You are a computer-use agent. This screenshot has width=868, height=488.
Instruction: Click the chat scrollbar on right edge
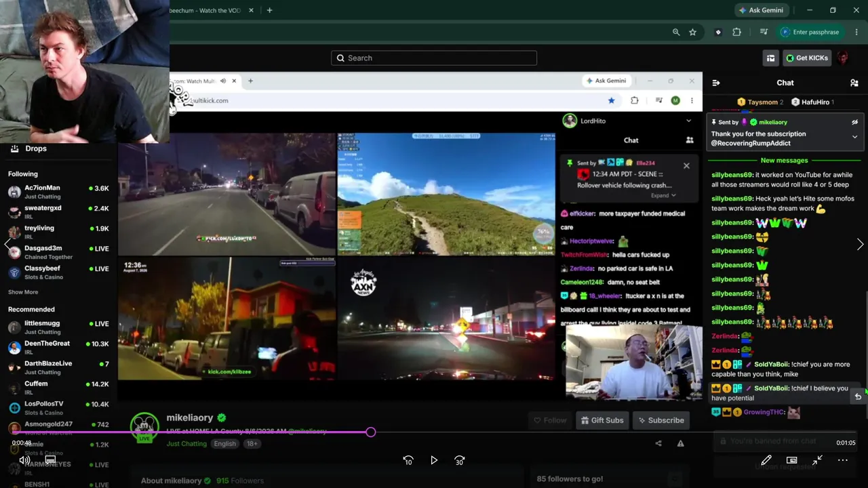point(866,339)
